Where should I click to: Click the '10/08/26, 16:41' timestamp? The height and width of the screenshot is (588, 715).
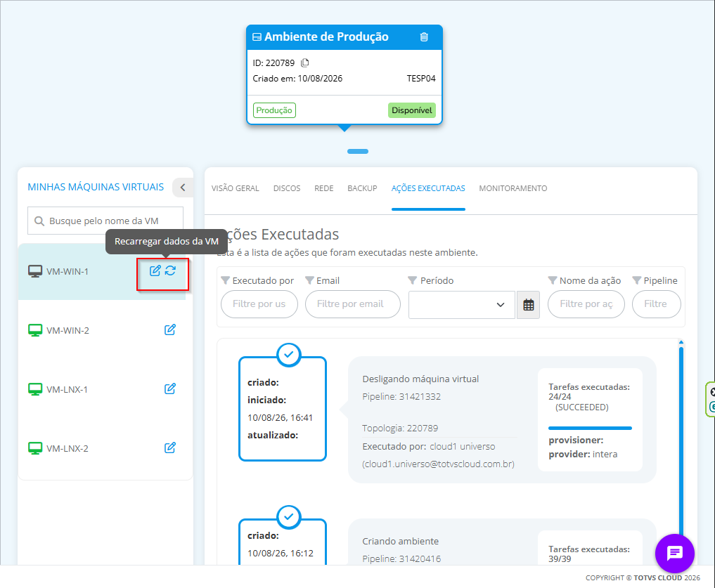(x=280, y=417)
